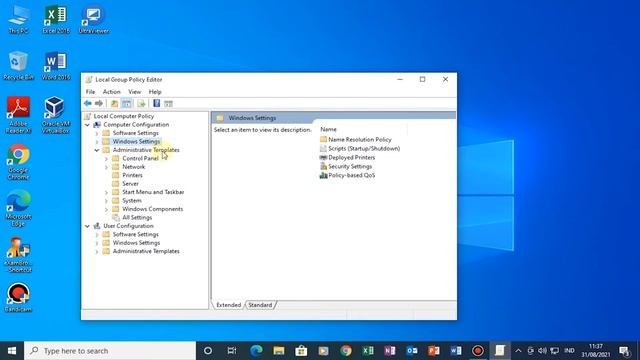The width and height of the screenshot is (640, 360).
Task: Expand the System folder node
Action: (x=107, y=201)
